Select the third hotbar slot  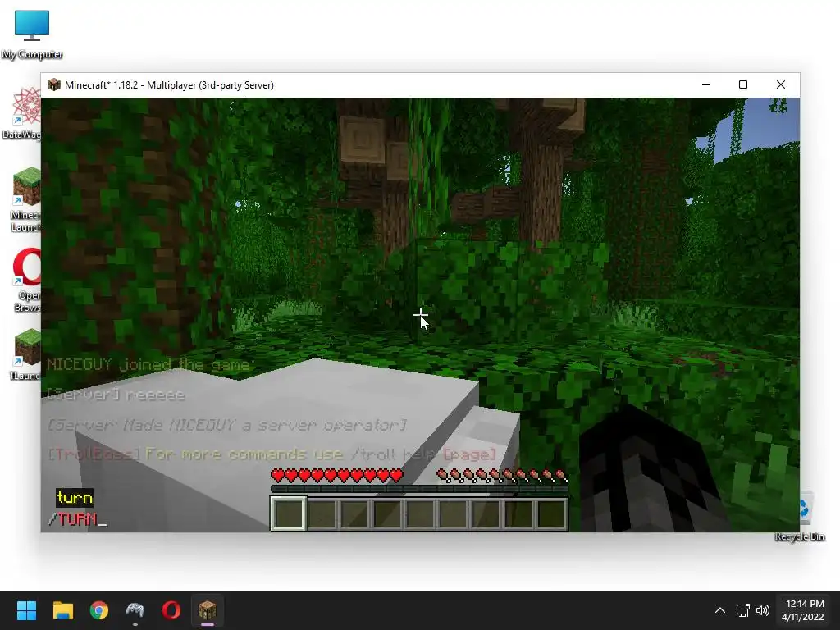click(x=354, y=514)
